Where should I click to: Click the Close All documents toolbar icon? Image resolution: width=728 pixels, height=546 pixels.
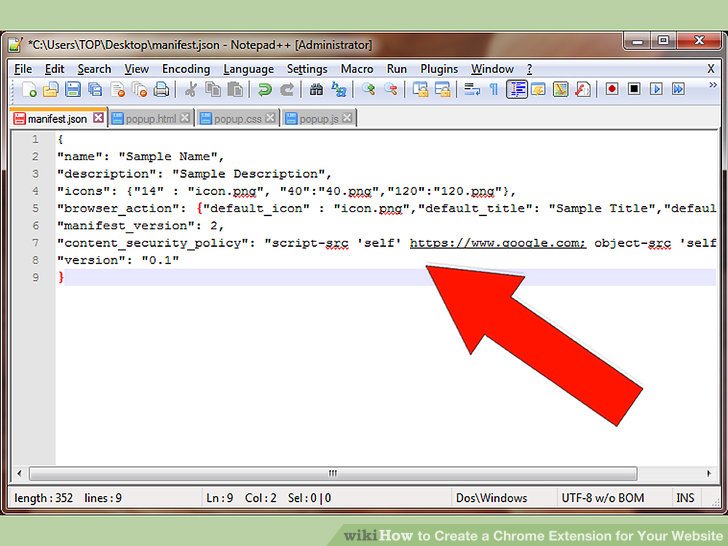[x=139, y=89]
